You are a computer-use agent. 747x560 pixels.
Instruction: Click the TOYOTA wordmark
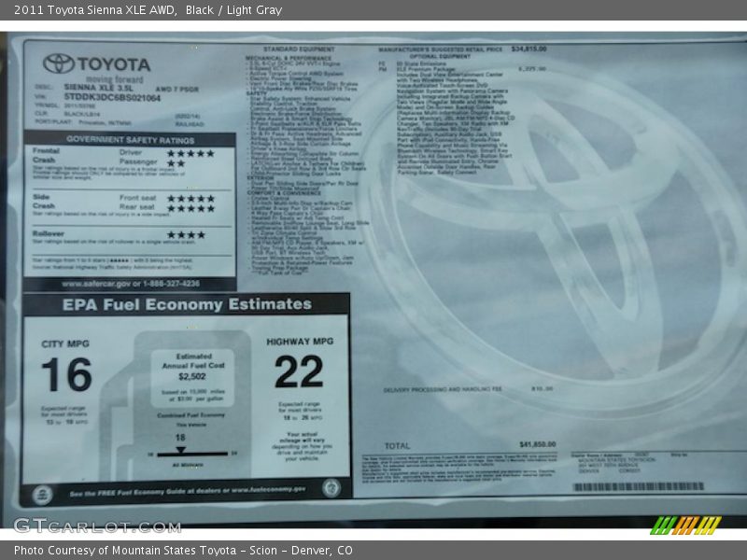click(114, 64)
